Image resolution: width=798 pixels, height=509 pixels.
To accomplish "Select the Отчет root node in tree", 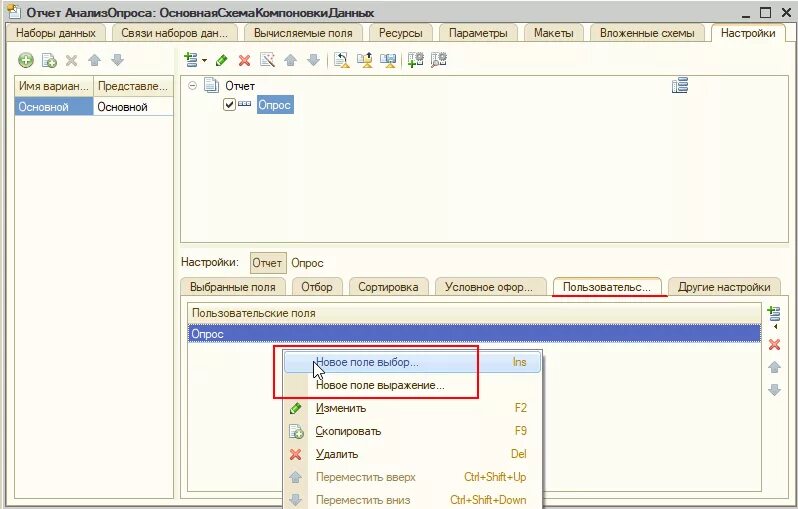I will coord(240,86).
